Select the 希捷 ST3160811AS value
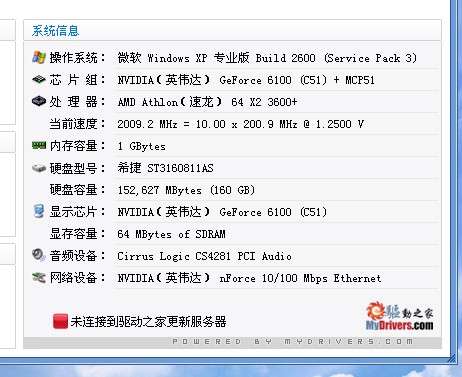 coord(165,168)
